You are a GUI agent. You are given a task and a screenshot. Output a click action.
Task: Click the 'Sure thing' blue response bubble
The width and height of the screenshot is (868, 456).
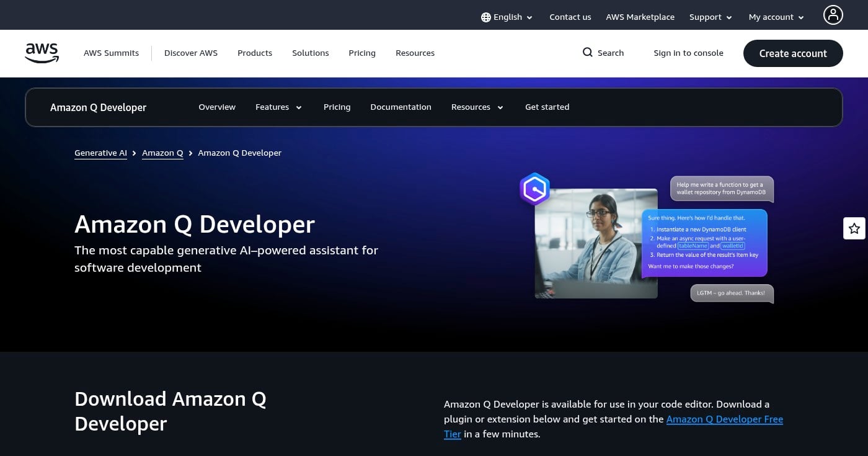pos(704,243)
